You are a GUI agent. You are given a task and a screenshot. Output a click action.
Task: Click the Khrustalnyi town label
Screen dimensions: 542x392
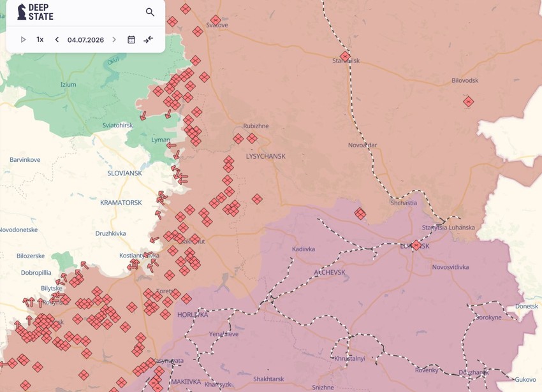tap(349, 358)
